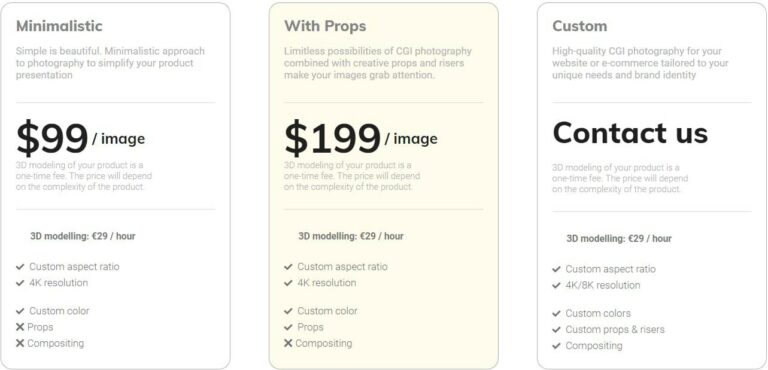Click 3D modelling €29 / hour in Minimalistic

pos(83,236)
